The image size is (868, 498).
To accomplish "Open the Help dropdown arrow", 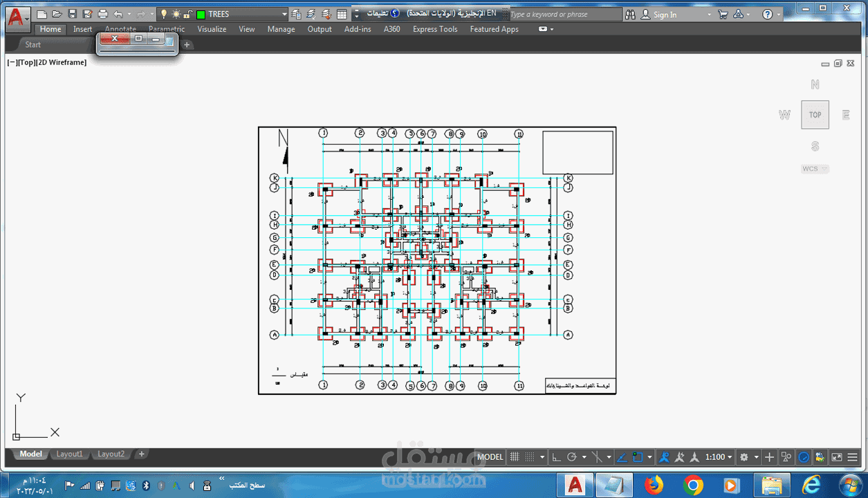I will click(x=779, y=14).
